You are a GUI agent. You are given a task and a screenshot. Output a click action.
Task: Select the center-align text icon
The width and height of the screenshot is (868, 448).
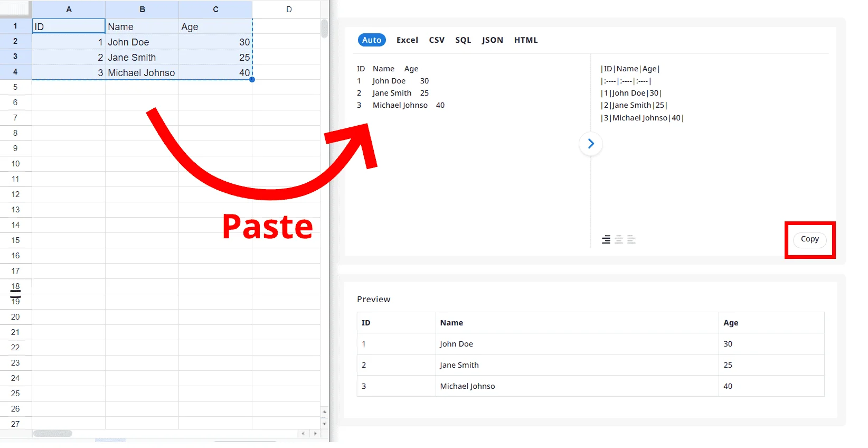[619, 239]
